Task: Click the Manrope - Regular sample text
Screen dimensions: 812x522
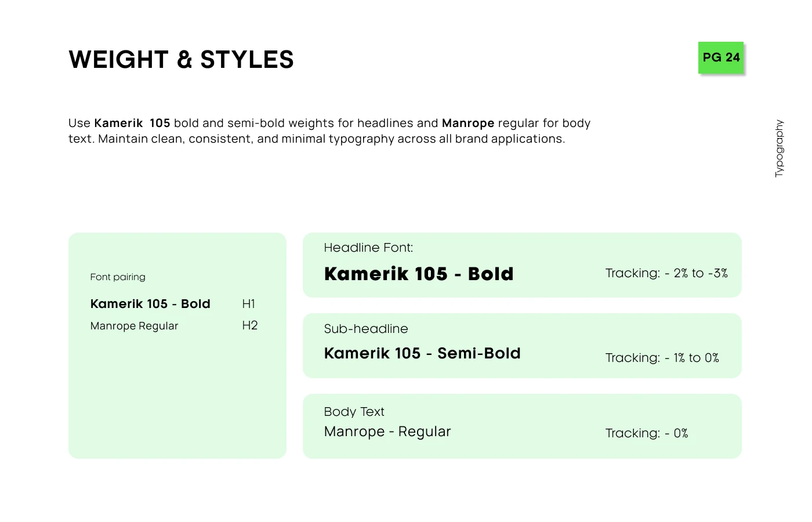Action: click(x=387, y=432)
